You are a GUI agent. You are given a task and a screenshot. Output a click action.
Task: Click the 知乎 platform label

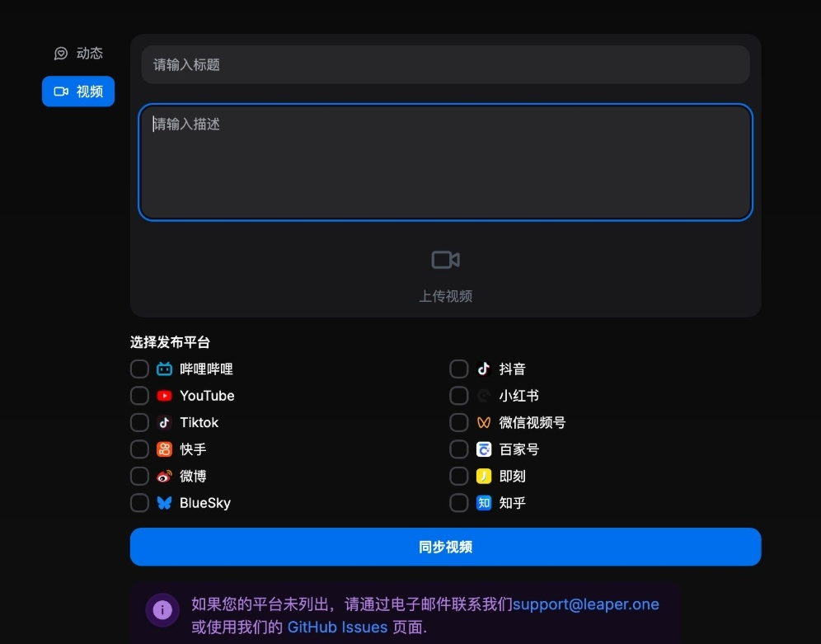512,503
